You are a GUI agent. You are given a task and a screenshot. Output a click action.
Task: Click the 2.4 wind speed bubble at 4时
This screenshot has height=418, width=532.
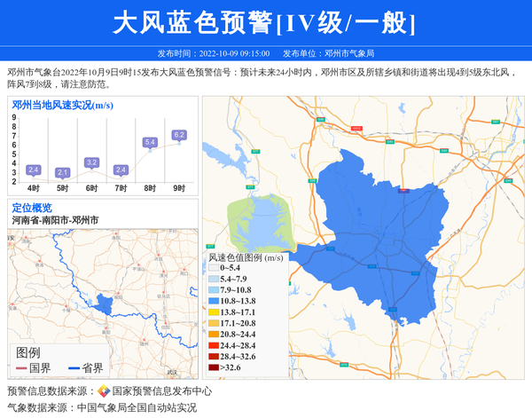pos(34,170)
